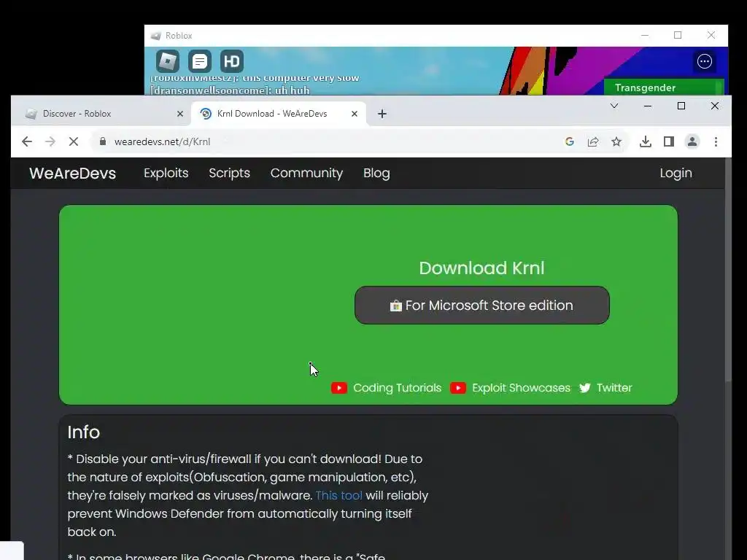Close the Discover - Roblox tab
This screenshot has height=560, width=747.
tap(180, 114)
